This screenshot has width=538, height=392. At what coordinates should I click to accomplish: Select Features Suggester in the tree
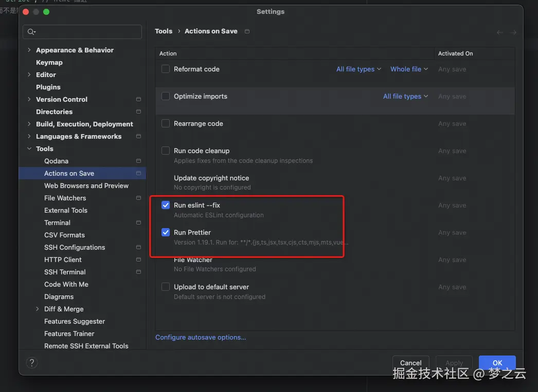pos(75,322)
